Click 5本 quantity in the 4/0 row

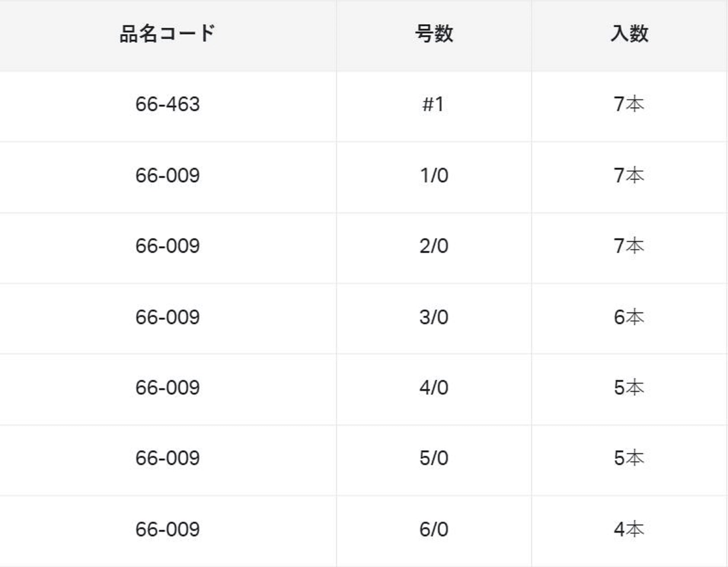point(629,388)
